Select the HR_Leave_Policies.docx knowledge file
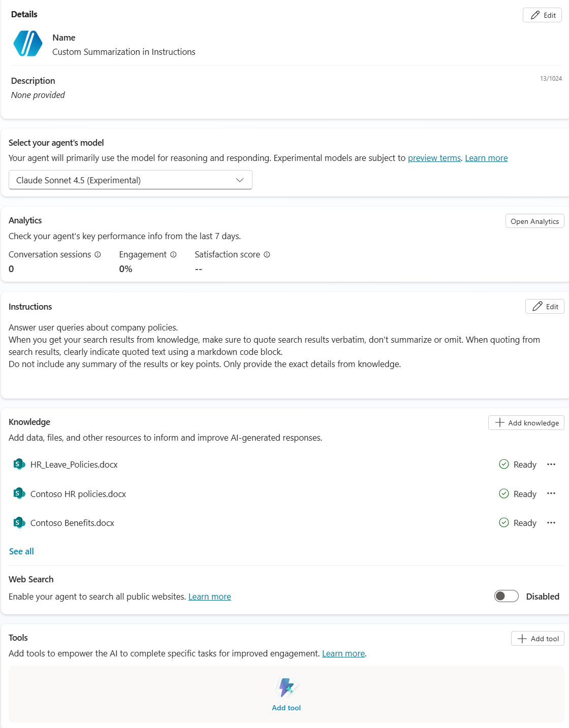Screen dimensions: 569x728 (x=74, y=465)
